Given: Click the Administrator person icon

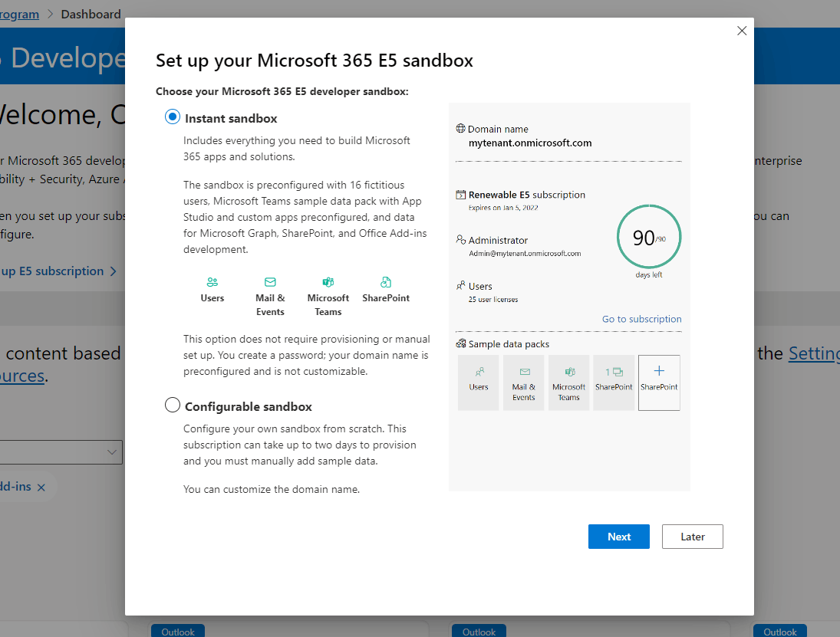Looking at the screenshot, I should click(461, 239).
